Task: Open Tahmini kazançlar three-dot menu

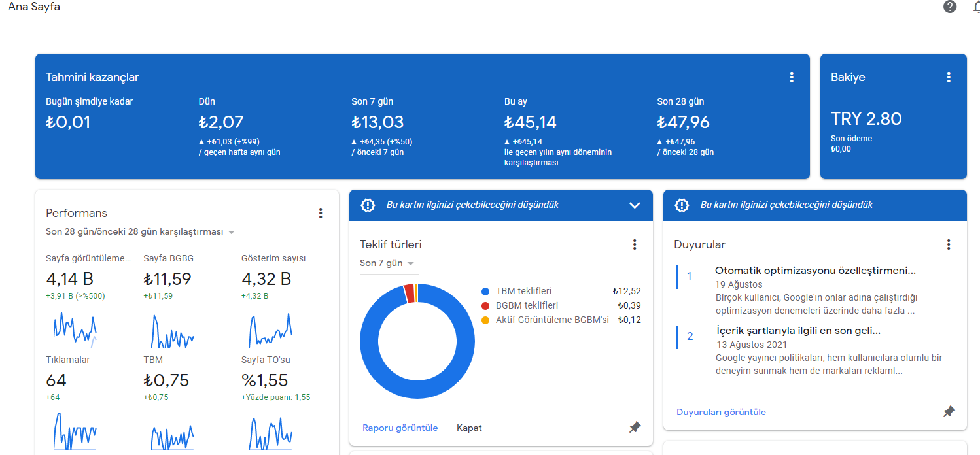Action: point(792,77)
